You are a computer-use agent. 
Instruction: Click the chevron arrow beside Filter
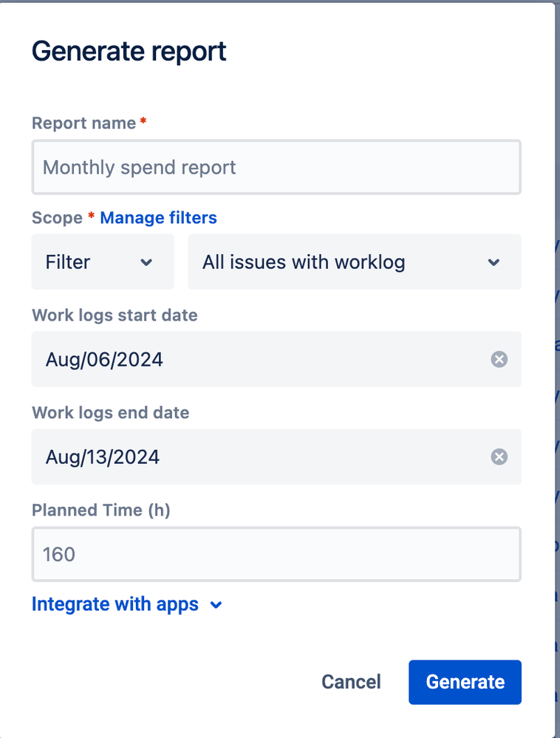click(146, 263)
